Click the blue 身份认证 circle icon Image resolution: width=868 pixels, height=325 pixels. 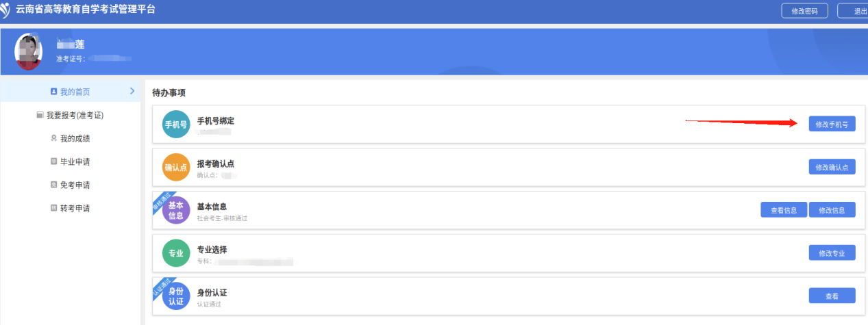[175, 296]
